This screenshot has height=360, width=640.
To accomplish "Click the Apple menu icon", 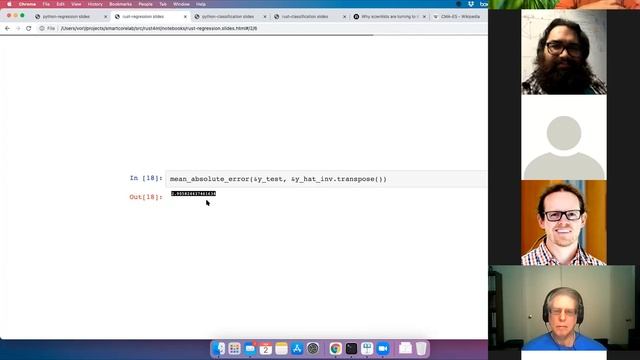I will (9, 4).
